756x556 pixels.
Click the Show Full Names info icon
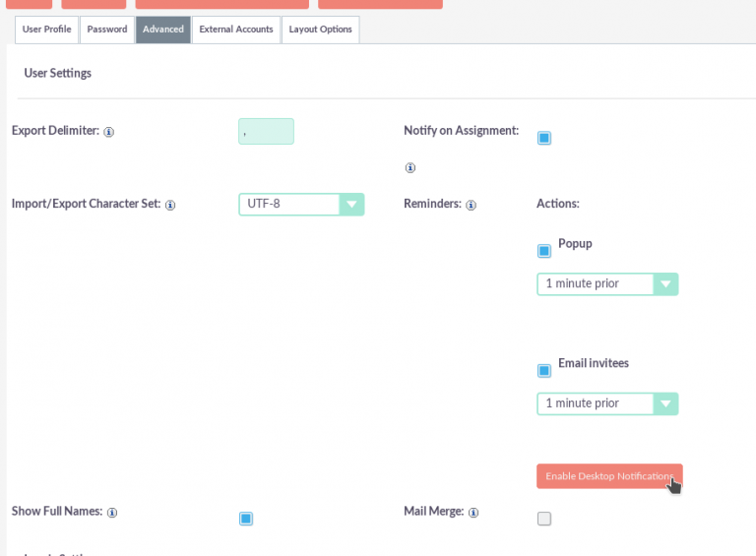coord(112,512)
